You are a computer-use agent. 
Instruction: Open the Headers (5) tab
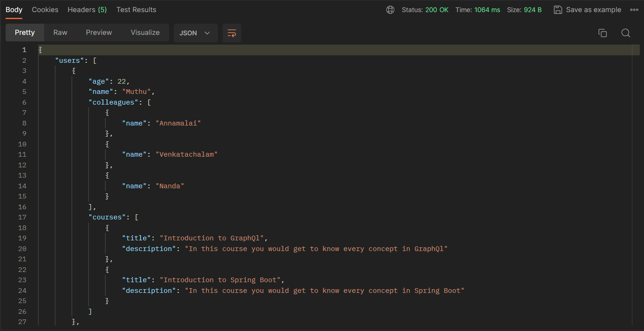coord(87,9)
